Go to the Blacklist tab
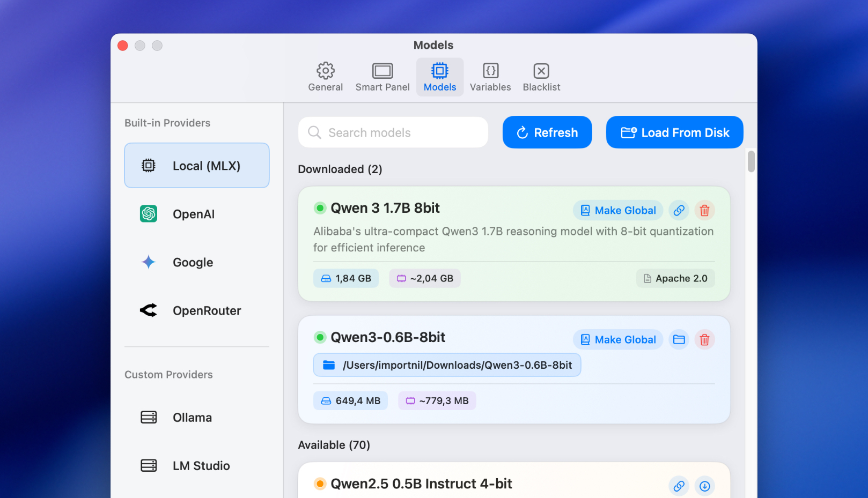 [x=541, y=77]
